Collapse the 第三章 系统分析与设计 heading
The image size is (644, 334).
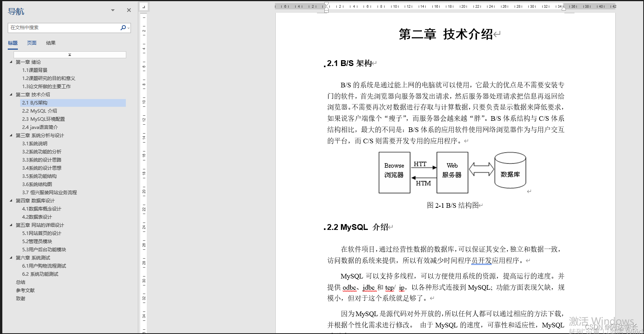coord(11,136)
